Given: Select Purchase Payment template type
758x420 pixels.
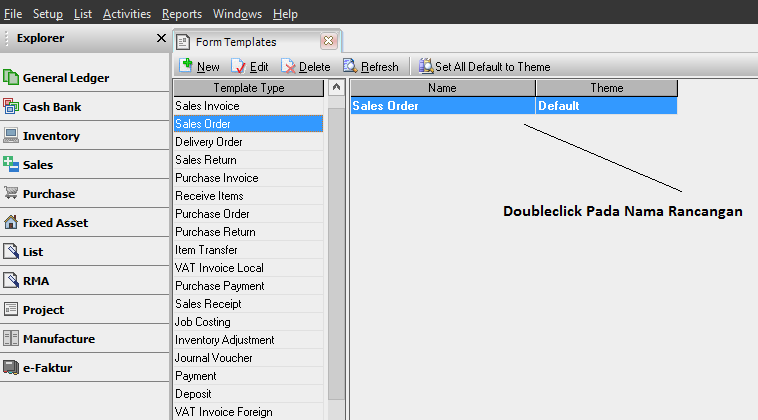Looking at the screenshot, I should tap(248, 286).
